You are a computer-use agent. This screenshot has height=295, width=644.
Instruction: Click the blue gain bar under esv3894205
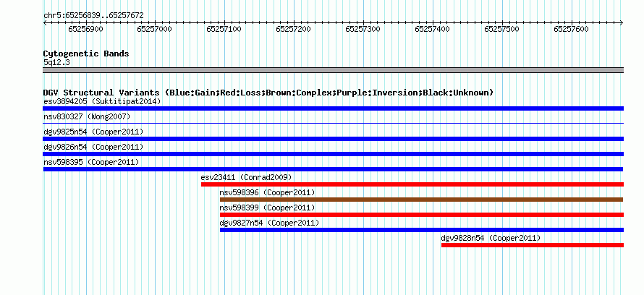click(333, 108)
